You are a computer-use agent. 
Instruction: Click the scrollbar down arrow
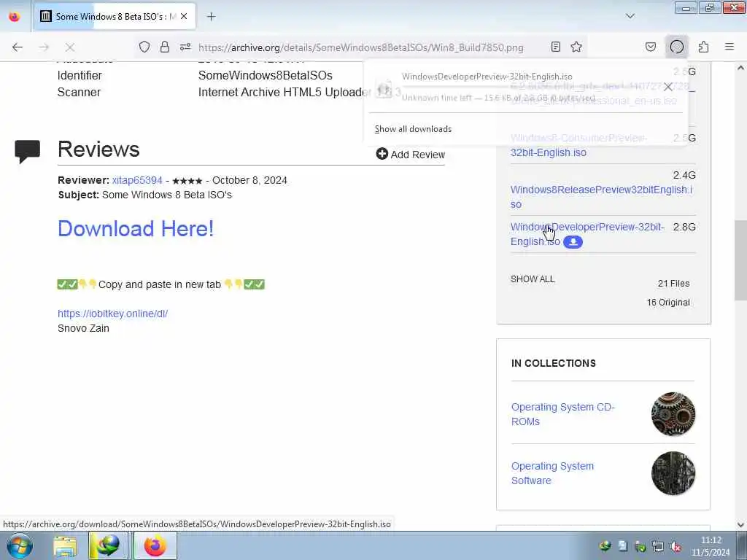point(740,525)
